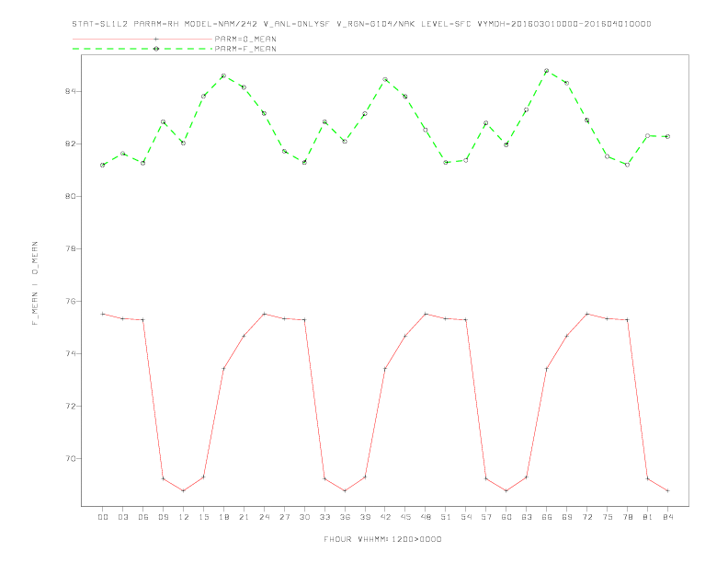Select green F_MEAN data marker at hour 00

[103, 165]
